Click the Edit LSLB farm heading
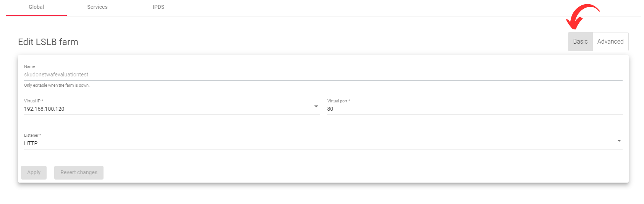644x204 pixels. click(x=48, y=42)
